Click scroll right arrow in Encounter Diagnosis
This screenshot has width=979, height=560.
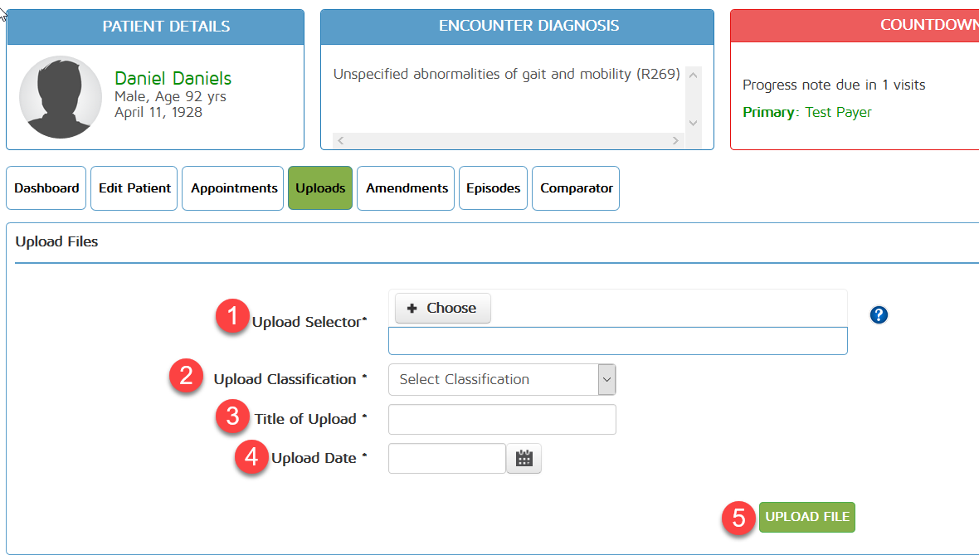(676, 141)
